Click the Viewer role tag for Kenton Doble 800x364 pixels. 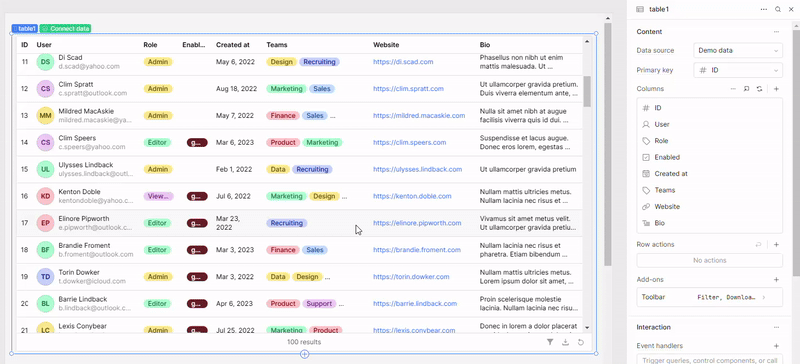tap(158, 196)
